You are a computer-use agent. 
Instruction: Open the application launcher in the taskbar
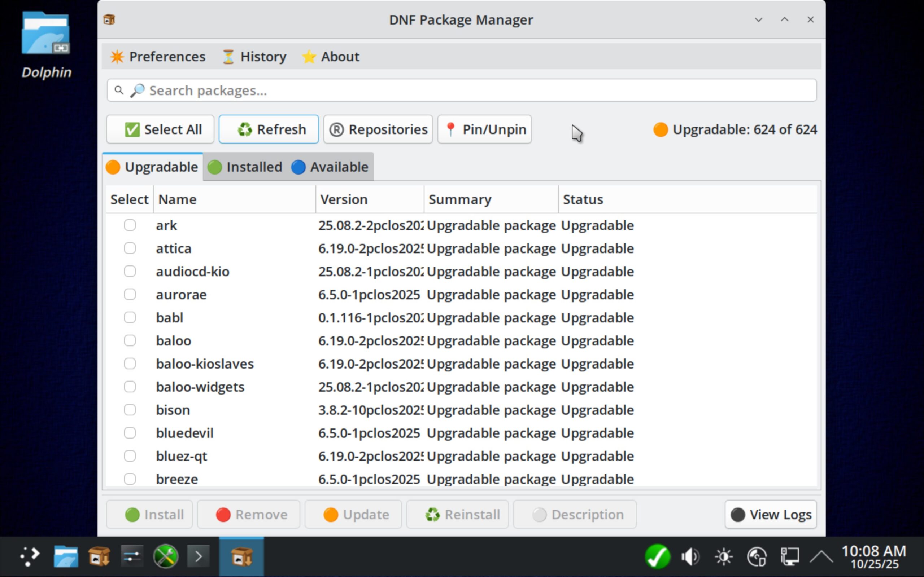pos(30,556)
